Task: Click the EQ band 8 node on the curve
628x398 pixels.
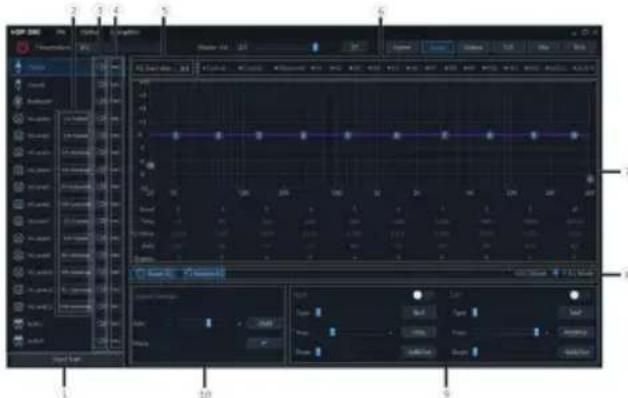Action: [489, 136]
